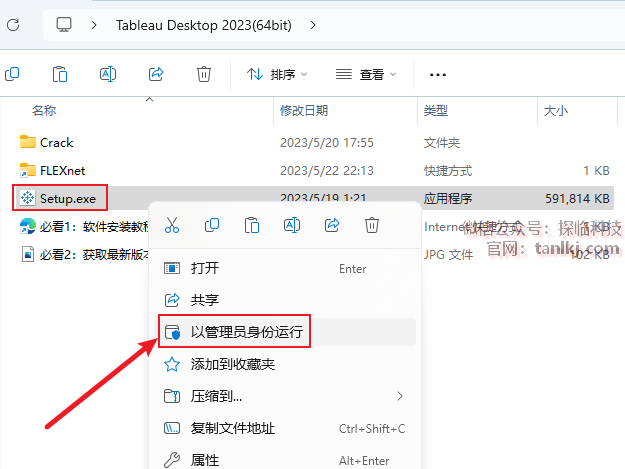
Task: Click the FLEXnet shortcut icon
Action: (x=28, y=170)
